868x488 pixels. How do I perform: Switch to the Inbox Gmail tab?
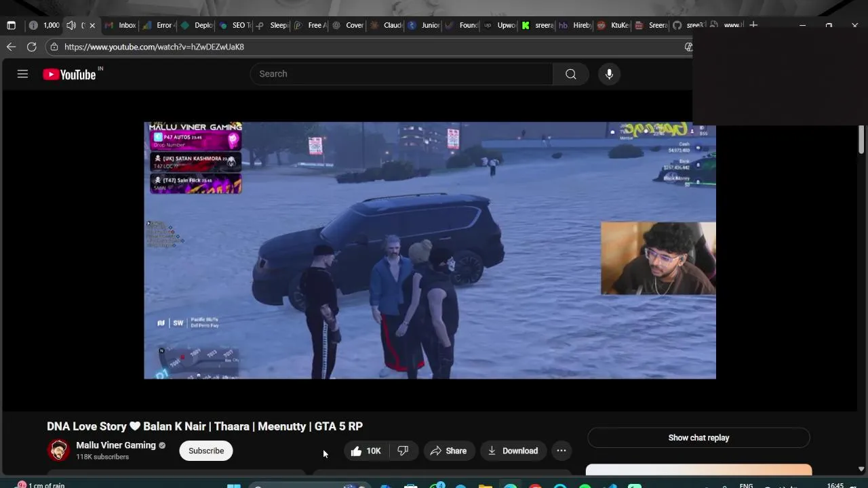pyautogui.click(x=120, y=25)
